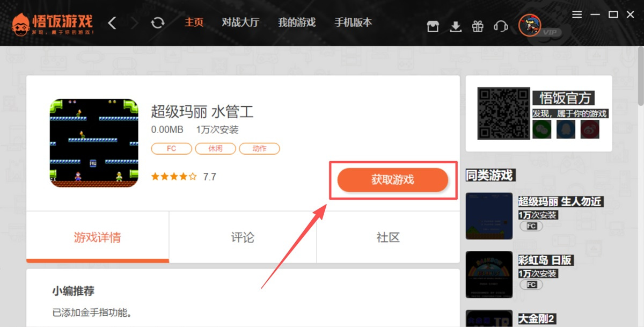Switch to the 社区 tab
Viewport: 644px width, 327px height.
(x=388, y=237)
